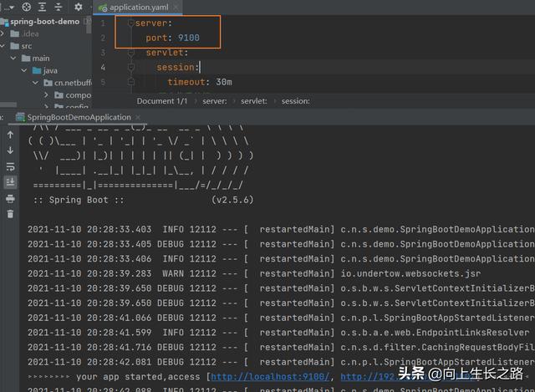This screenshot has height=392, width=535.
Task: Open the localhost:9100 link in console
Action: pyautogui.click(x=269, y=376)
